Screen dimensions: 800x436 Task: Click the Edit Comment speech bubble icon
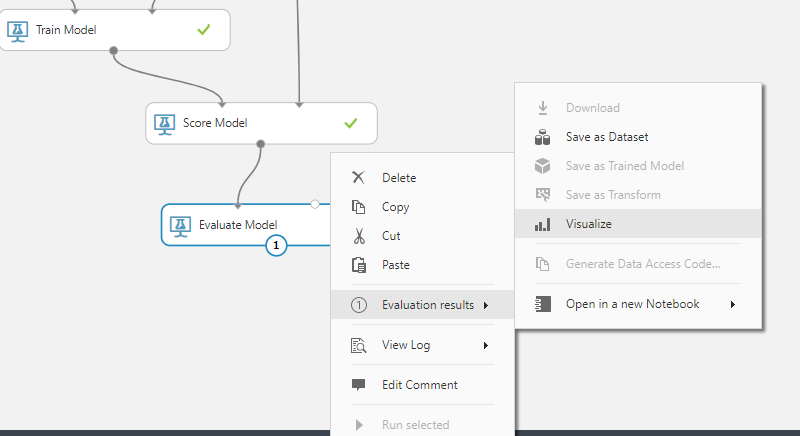click(359, 385)
